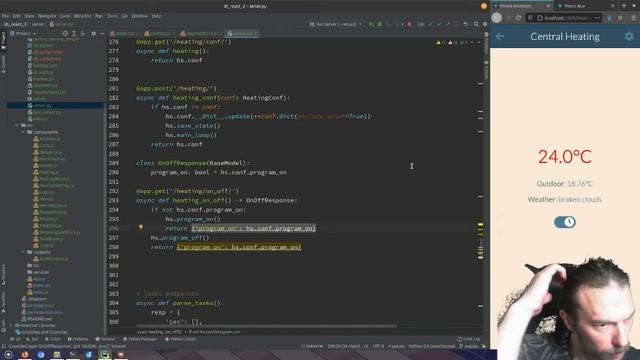The image size is (640, 360).
Task: Open the Navigate menu
Action: click(47, 16)
